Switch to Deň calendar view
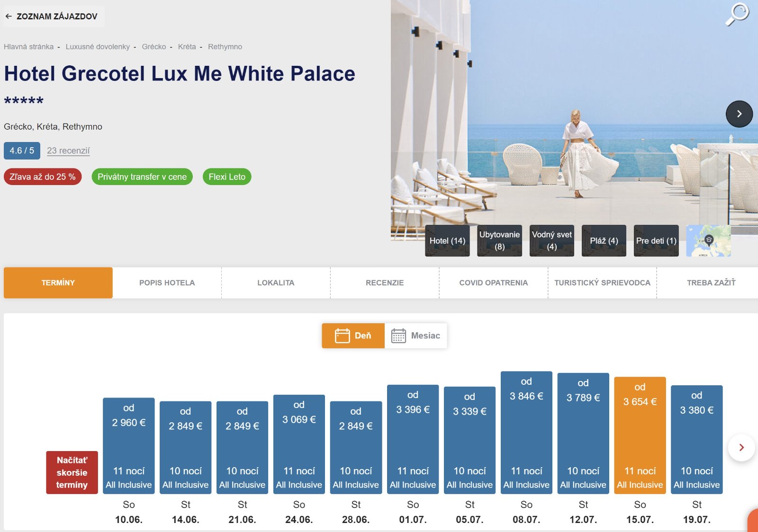 (353, 336)
